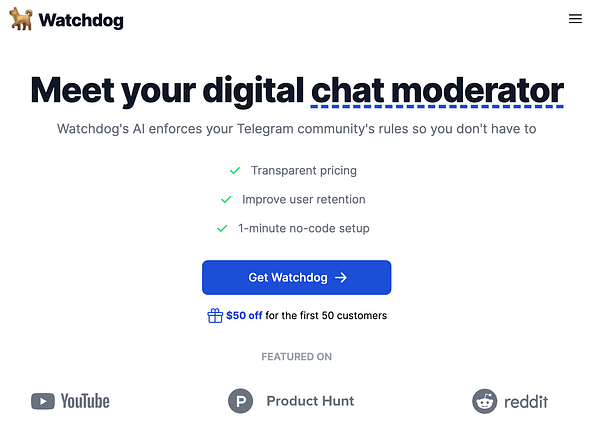Click the arrow icon on Get Watchdog
The width and height of the screenshot is (600, 430).
coord(341,277)
